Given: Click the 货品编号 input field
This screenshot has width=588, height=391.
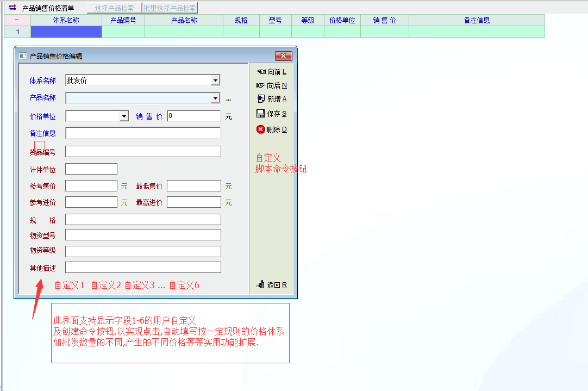Looking at the screenshot, I should (143, 152).
